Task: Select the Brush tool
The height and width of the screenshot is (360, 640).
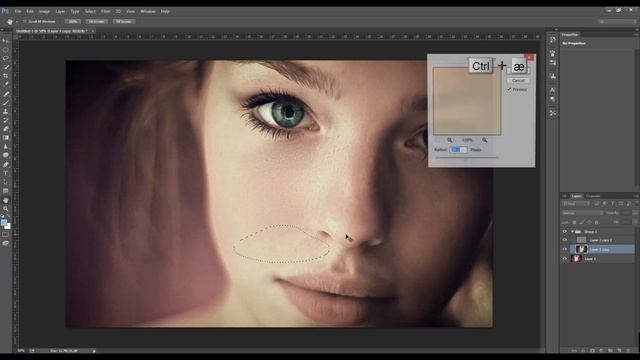Action: 6,103
